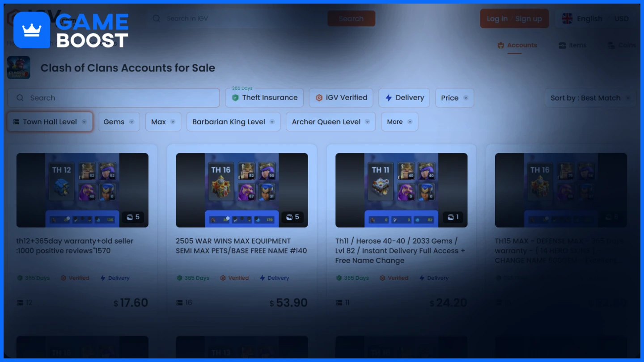Click the magnifier icon in accounts Search field
This screenshot has width=644, height=362.
click(20, 98)
